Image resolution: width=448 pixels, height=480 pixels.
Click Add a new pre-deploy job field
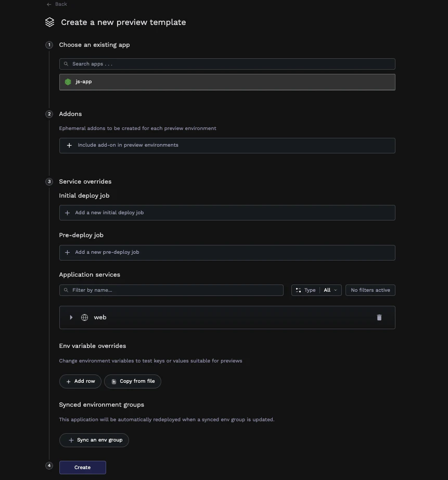[227, 252]
